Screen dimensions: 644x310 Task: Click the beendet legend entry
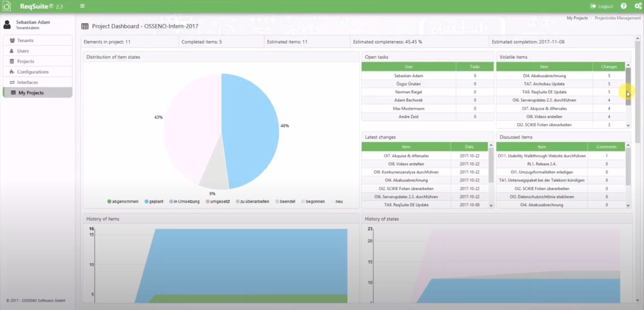285,201
